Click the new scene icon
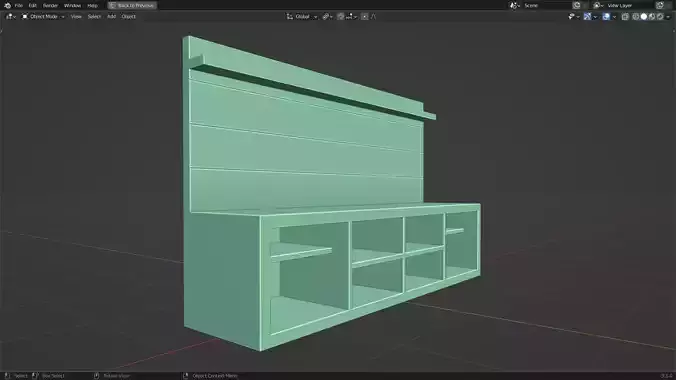 [x=576, y=6]
